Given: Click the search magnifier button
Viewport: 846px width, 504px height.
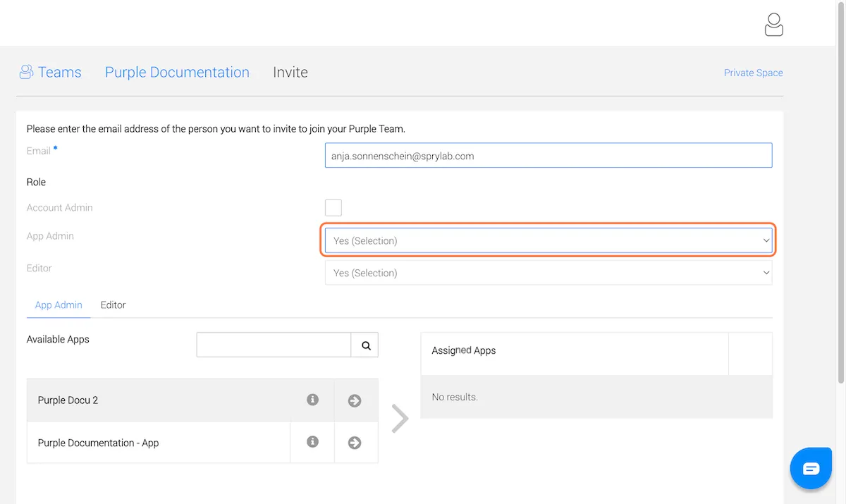Looking at the screenshot, I should 365,345.
